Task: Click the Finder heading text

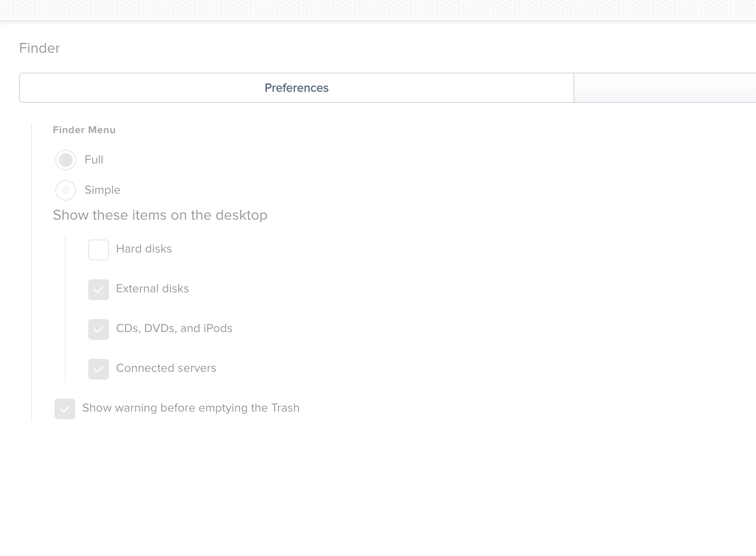Action: point(39,48)
